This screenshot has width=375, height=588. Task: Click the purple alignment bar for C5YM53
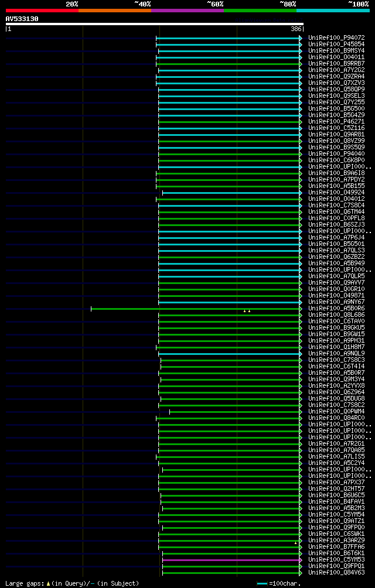[x=231, y=559]
